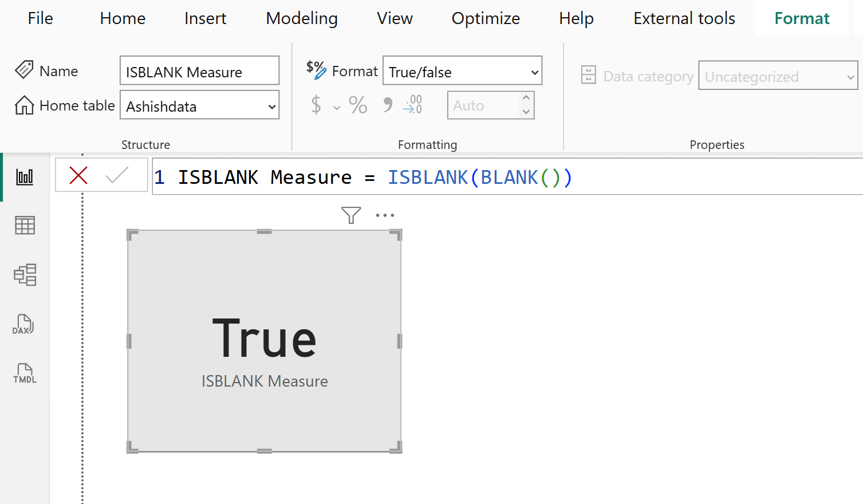Image resolution: width=863 pixels, height=504 pixels.
Task: Open Table view from the left sidebar
Action: coord(24,225)
